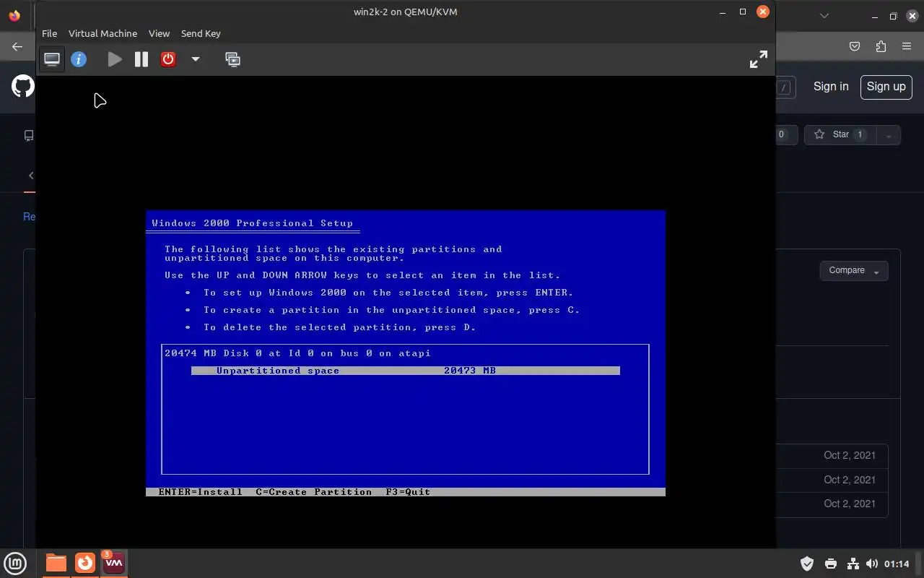Switch to Virtual Machine Manager taskbar icon
The width and height of the screenshot is (924, 578).
tap(114, 563)
